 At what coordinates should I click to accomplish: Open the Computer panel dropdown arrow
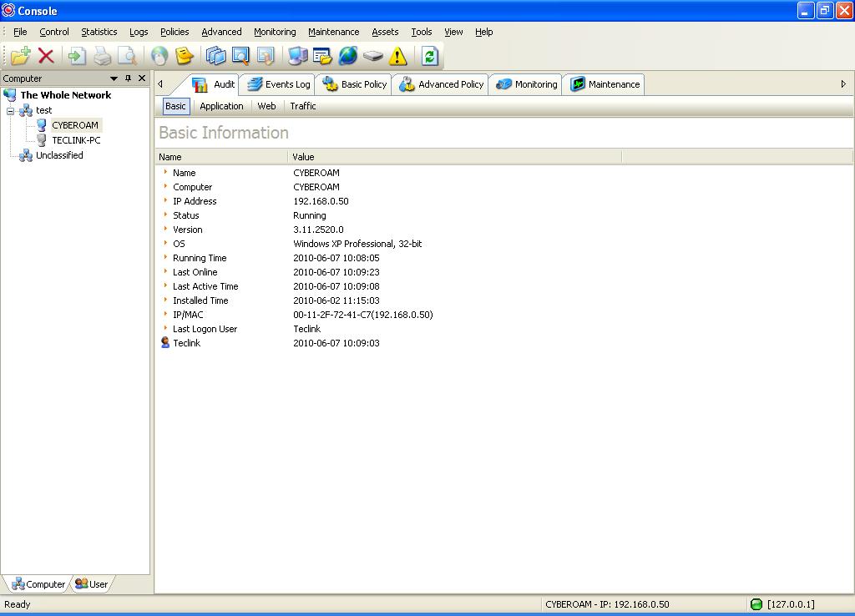[114, 78]
